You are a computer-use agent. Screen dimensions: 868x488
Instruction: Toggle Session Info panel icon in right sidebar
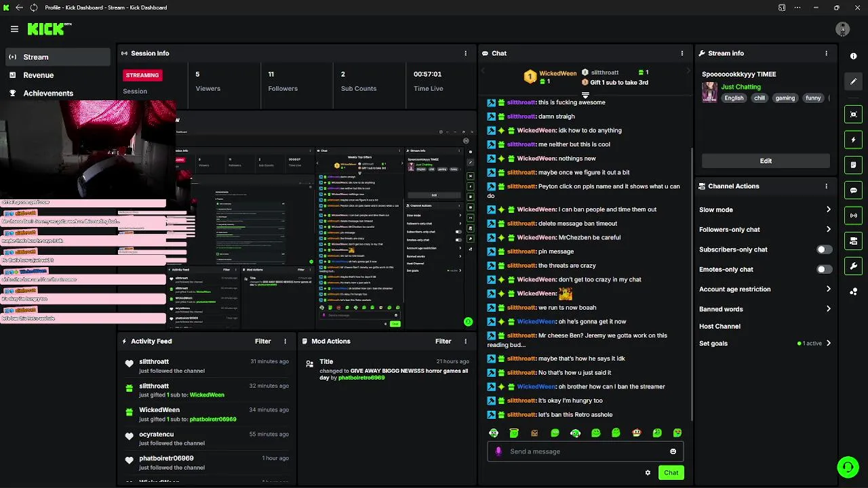(854, 115)
